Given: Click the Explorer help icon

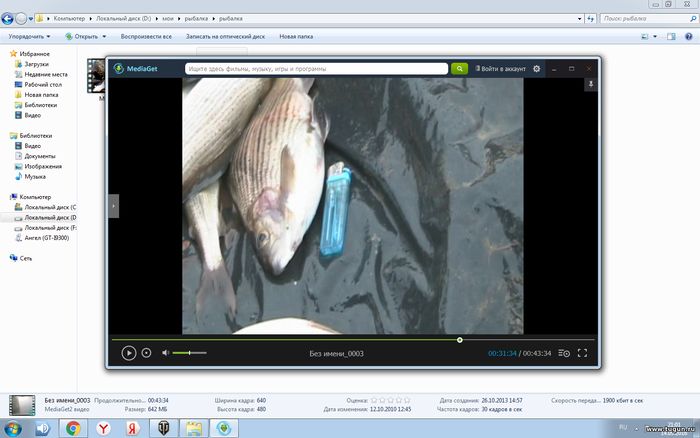Looking at the screenshot, I should (689, 37).
